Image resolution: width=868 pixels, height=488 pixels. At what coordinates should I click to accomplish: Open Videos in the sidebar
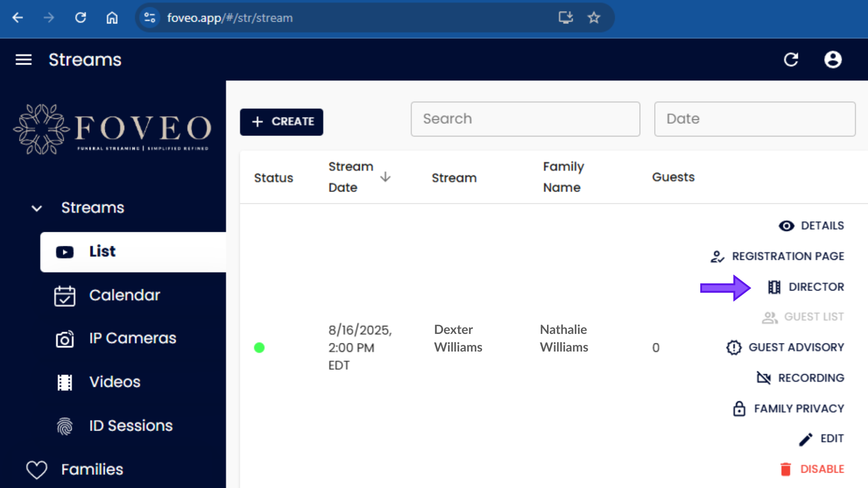[x=99, y=382]
